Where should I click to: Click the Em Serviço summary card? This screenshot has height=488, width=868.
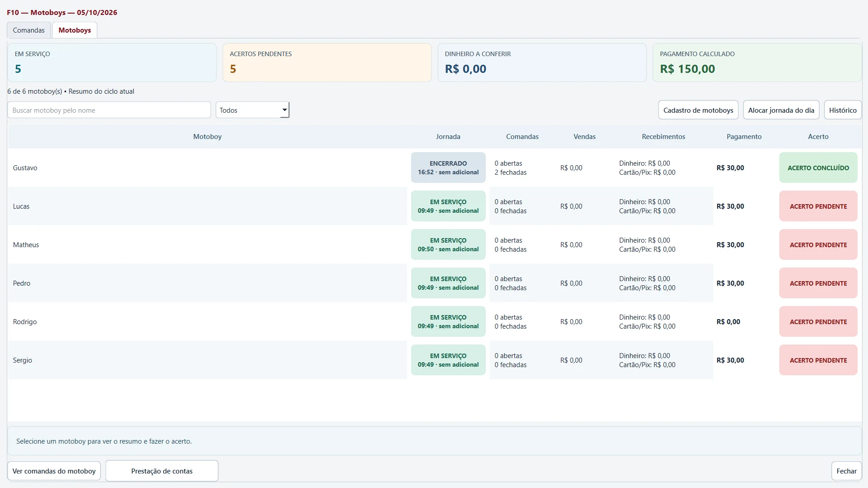112,62
